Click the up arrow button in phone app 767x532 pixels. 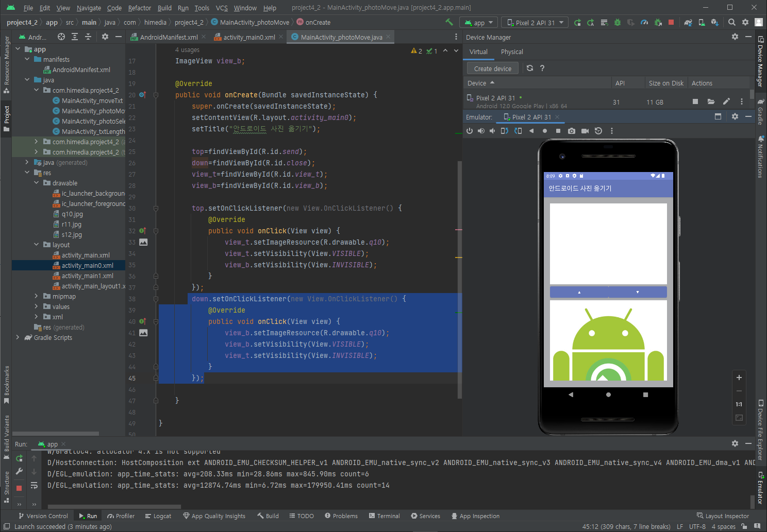(579, 292)
